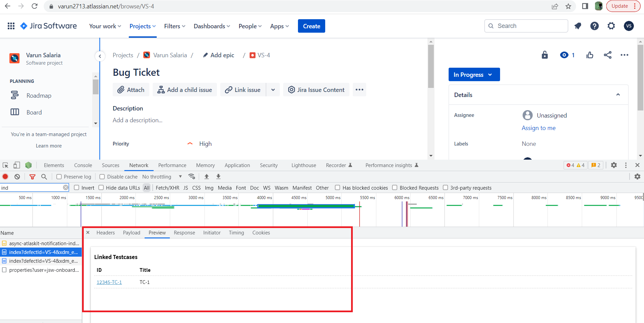Click the Attach button
Image resolution: width=644 pixels, height=323 pixels.
(x=131, y=90)
